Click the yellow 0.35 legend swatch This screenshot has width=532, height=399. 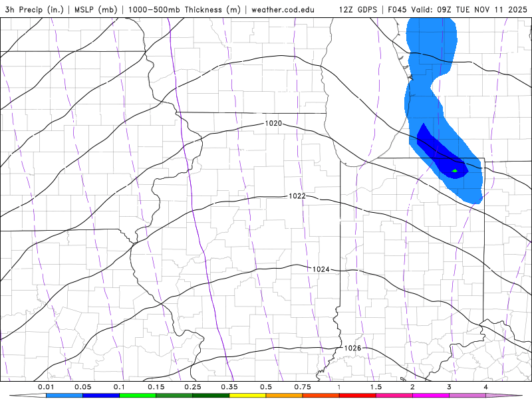(x=247, y=396)
